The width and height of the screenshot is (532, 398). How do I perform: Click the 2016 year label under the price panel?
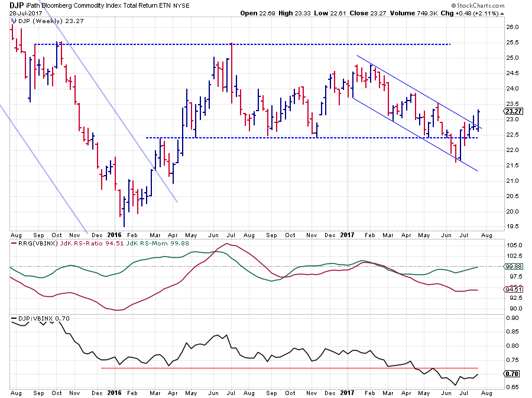[x=114, y=235]
